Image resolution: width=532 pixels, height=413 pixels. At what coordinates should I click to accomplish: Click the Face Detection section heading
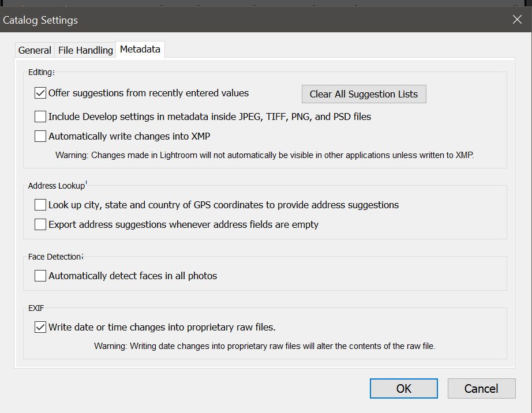(54, 256)
